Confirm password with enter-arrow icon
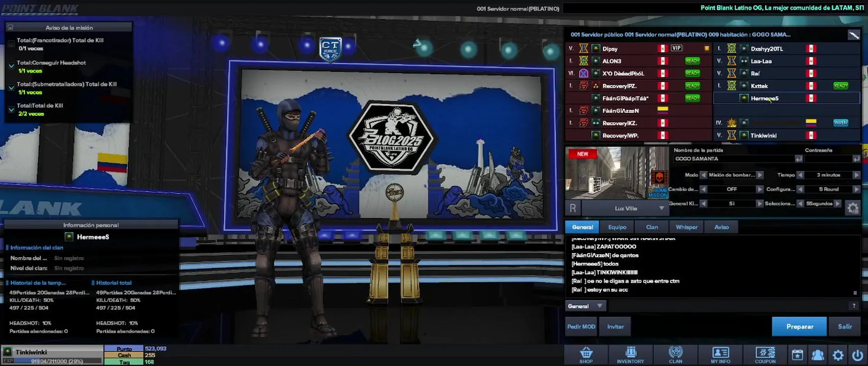 pos(856,159)
